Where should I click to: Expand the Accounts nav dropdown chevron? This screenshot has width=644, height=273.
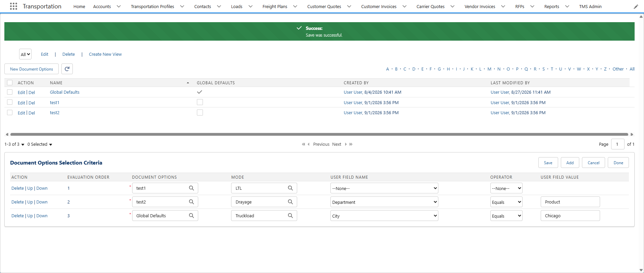coord(119,6)
